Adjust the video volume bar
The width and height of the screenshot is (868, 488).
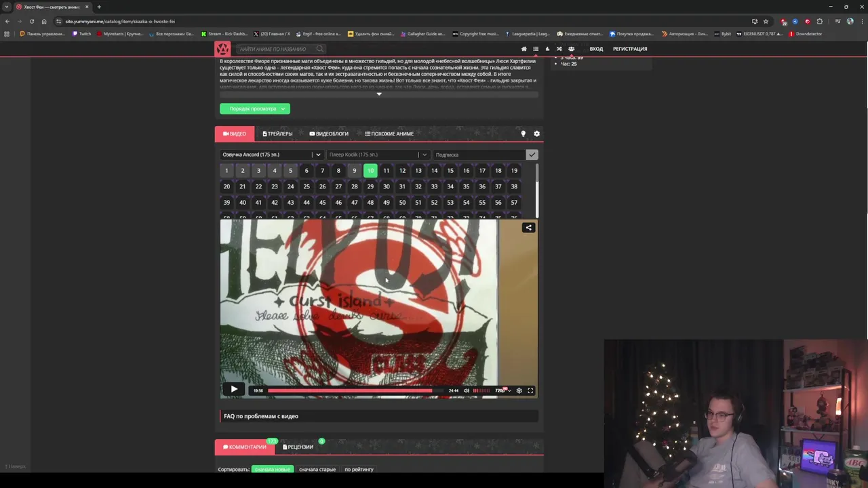coord(481,390)
